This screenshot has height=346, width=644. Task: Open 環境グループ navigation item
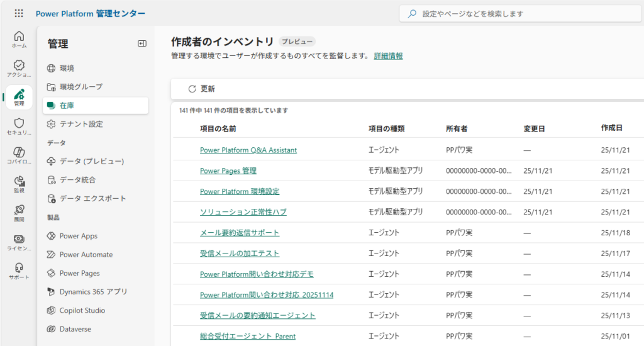pos(80,87)
